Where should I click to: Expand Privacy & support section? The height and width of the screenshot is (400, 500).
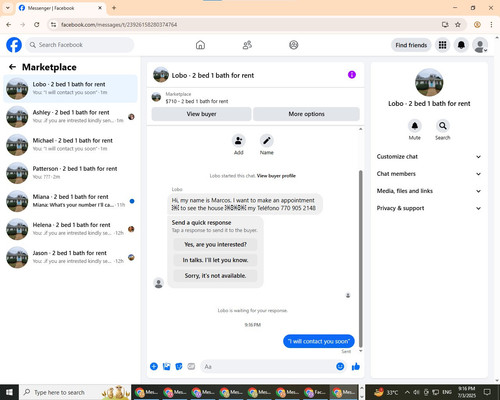pos(429,208)
